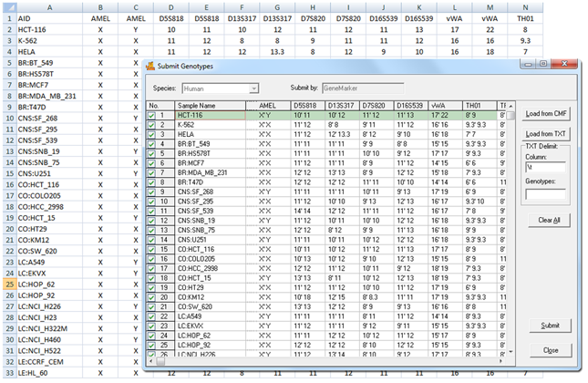This screenshot has height=383, width=588.
Task: Select the CO:SW_620 sample in dialog
Action: (211, 306)
